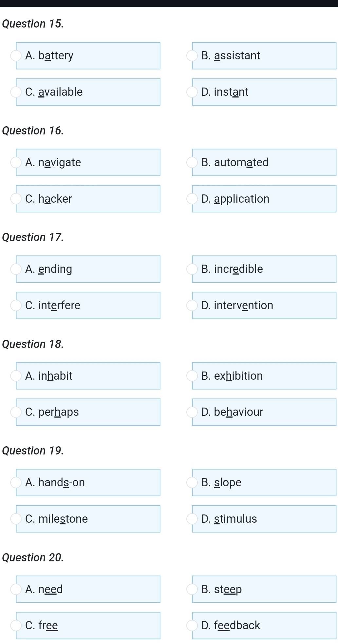Select the exhibition radio button

[x=192, y=376]
